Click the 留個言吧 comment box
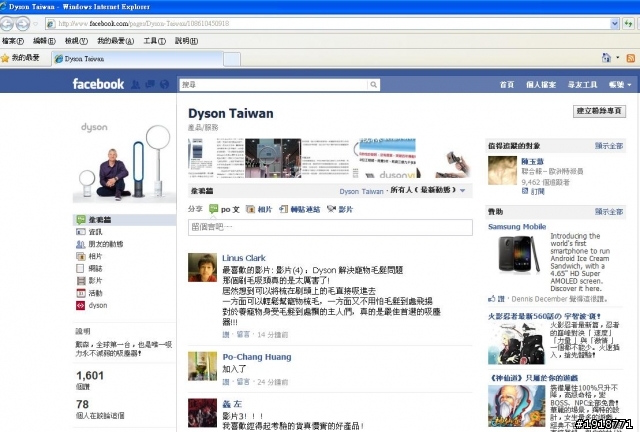Screen dimensions: 640x432 [330, 227]
